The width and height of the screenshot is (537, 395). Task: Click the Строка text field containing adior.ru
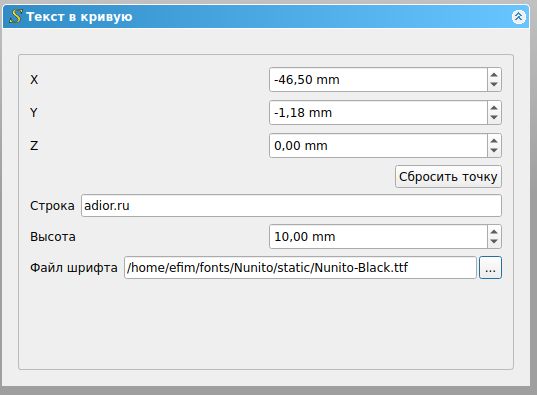(291, 206)
